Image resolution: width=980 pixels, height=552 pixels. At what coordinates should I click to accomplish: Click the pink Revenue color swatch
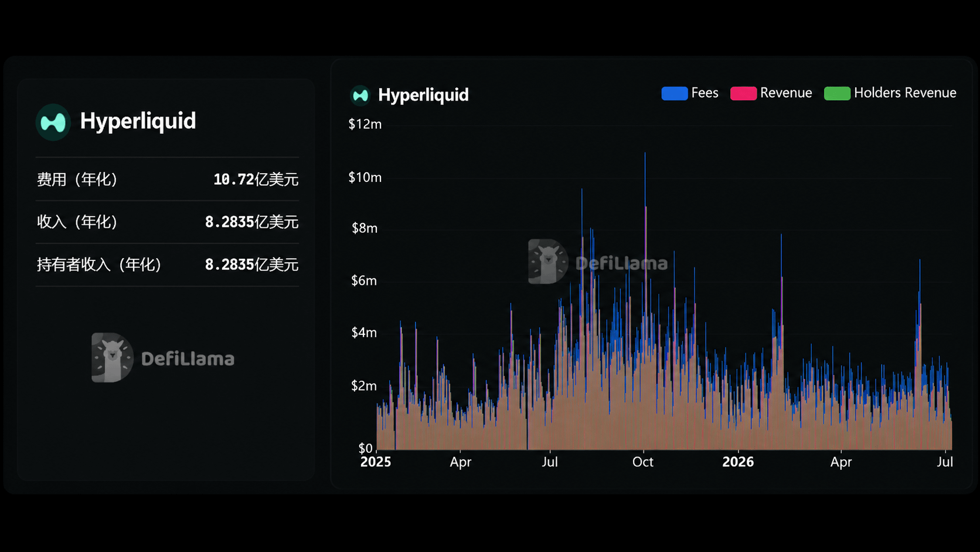[x=743, y=93]
